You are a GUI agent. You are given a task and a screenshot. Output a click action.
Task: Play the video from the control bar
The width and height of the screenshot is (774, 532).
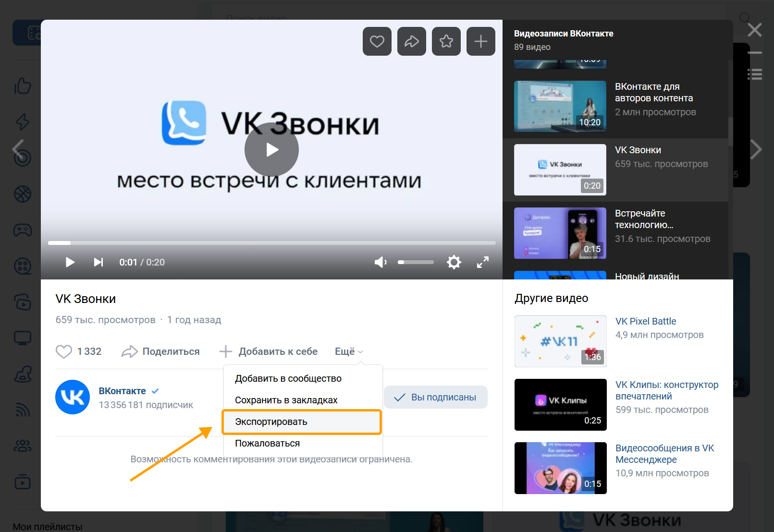(70, 262)
